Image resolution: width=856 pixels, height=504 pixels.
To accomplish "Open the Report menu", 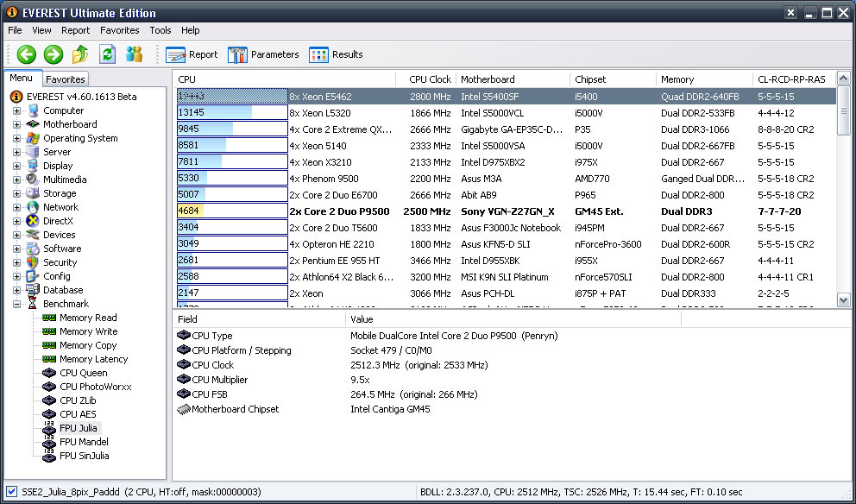I will point(75,30).
